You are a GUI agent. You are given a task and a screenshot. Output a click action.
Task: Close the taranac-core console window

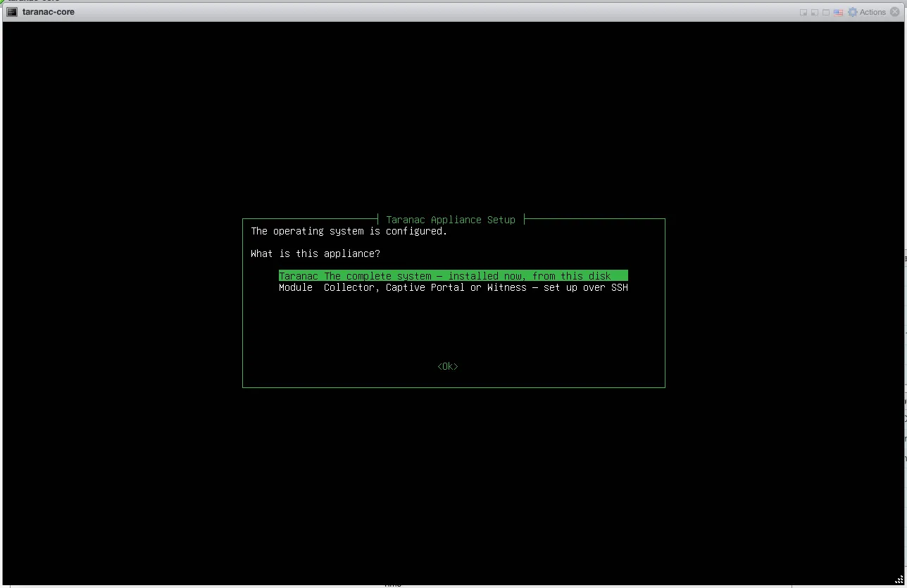894,12
